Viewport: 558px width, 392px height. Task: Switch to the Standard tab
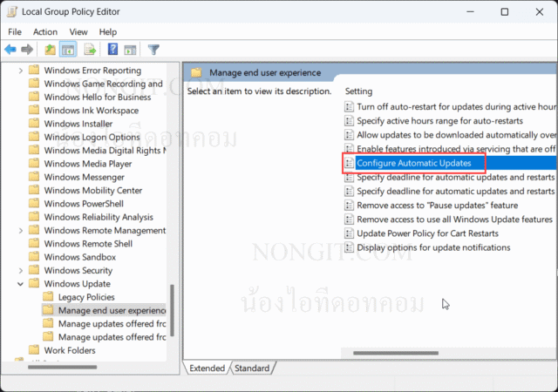coord(252,368)
